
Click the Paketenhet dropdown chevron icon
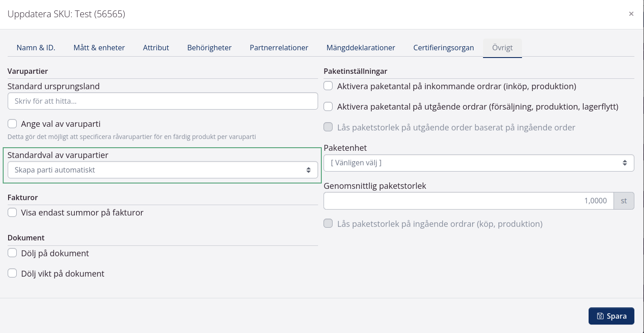tap(625, 163)
